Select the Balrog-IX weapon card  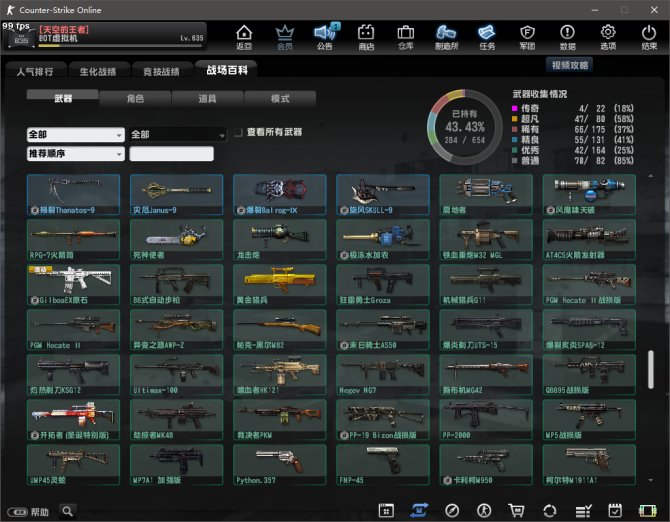click(280, 194)
